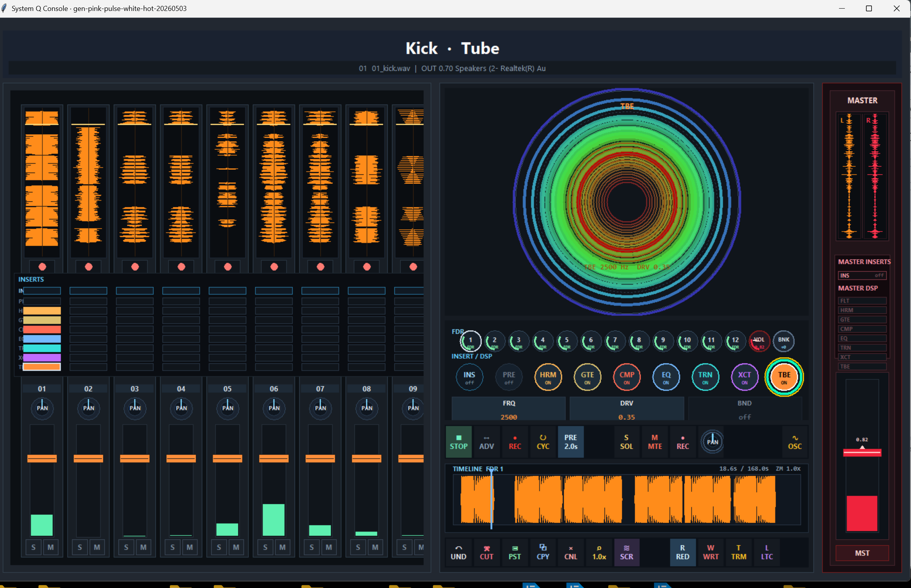Click the CNL cancel button
911x588 pixels.
pos(571,552)
